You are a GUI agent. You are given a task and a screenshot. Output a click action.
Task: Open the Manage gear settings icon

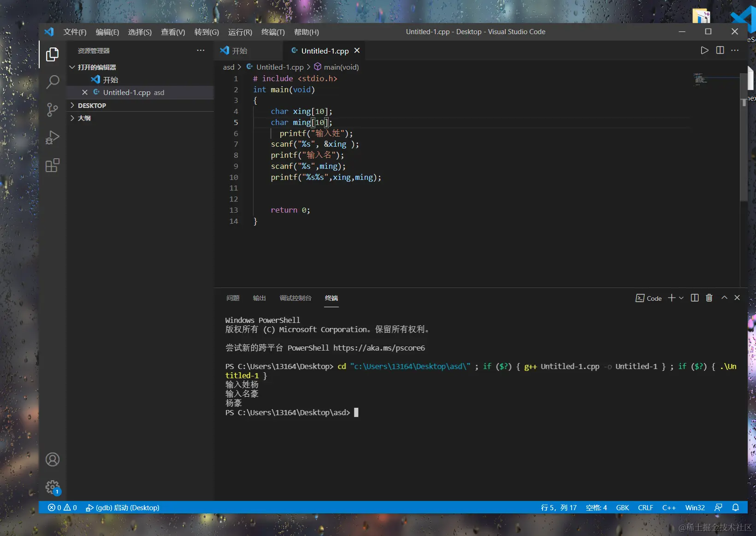(53, 487)
